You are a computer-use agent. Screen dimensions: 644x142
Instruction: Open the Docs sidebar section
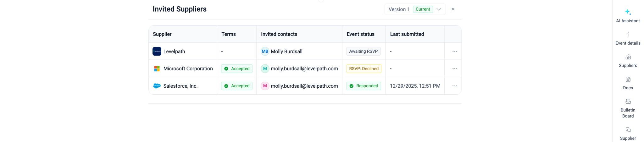[x=628, y=83]
